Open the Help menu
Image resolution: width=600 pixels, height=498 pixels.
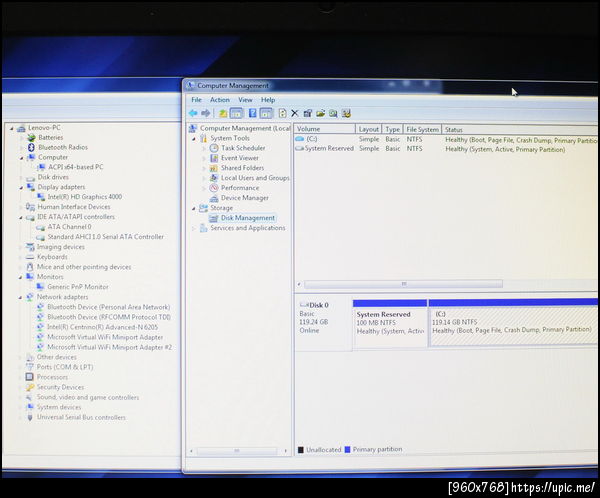[x=268, y=100]
